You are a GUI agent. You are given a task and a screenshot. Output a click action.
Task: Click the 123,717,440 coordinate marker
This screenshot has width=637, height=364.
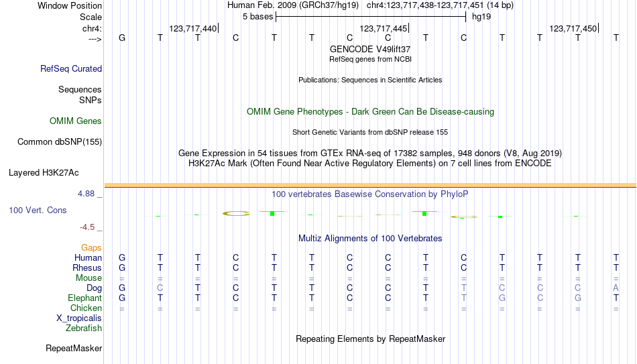click(193, 28)
